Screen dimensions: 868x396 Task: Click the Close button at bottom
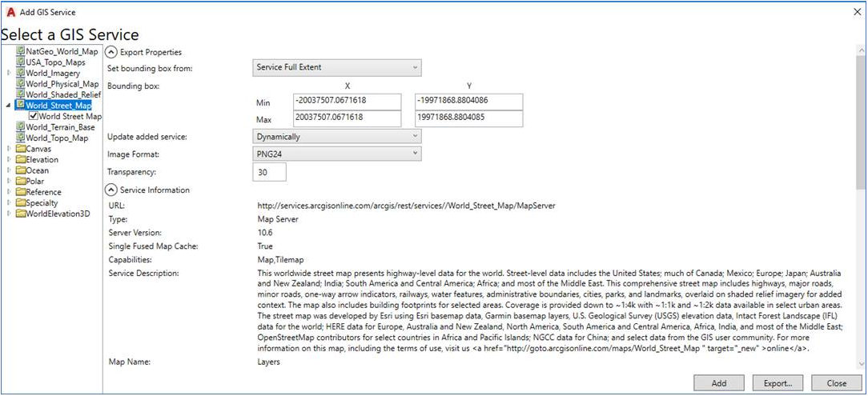pyautogui.click(x=837, y=382)
